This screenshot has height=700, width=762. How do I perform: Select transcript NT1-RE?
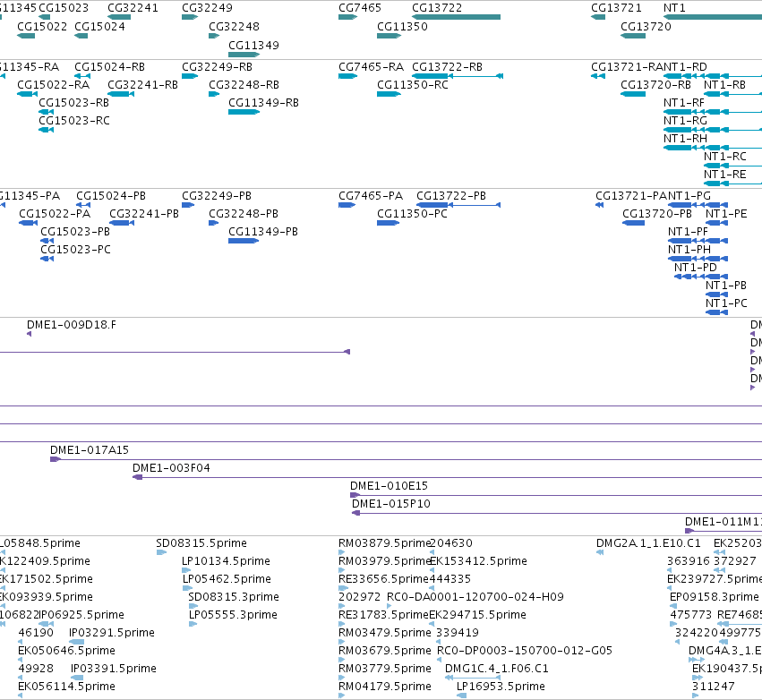(x=725, y=175)
